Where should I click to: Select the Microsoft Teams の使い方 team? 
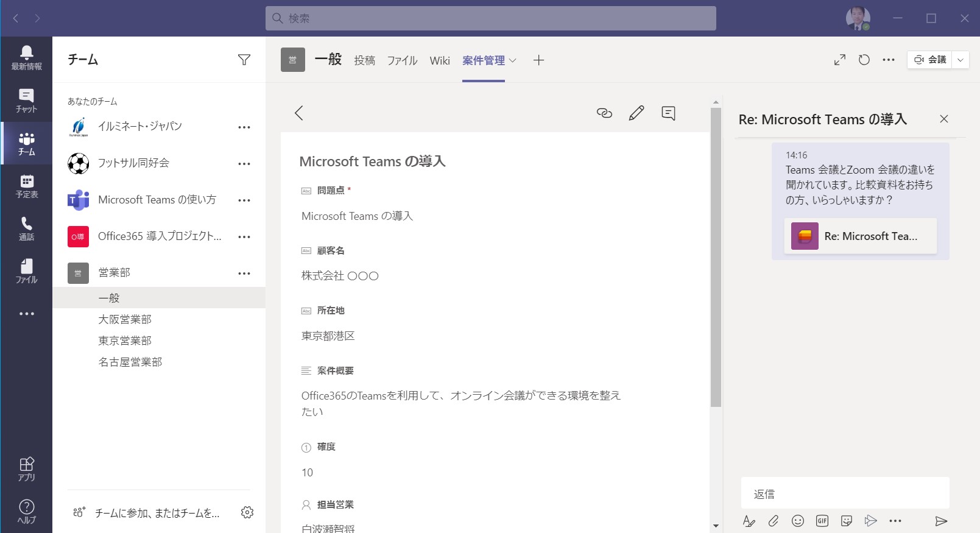(x=157, y=200)
